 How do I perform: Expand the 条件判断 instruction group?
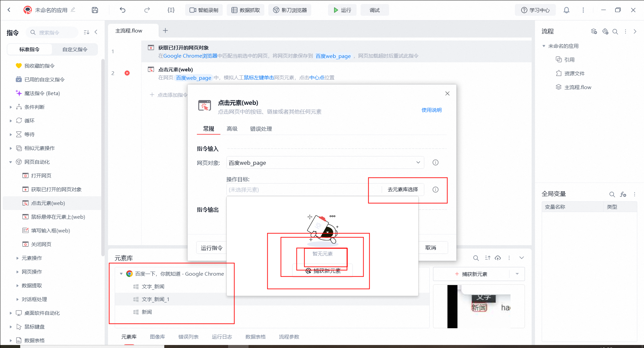click(11, 107)
